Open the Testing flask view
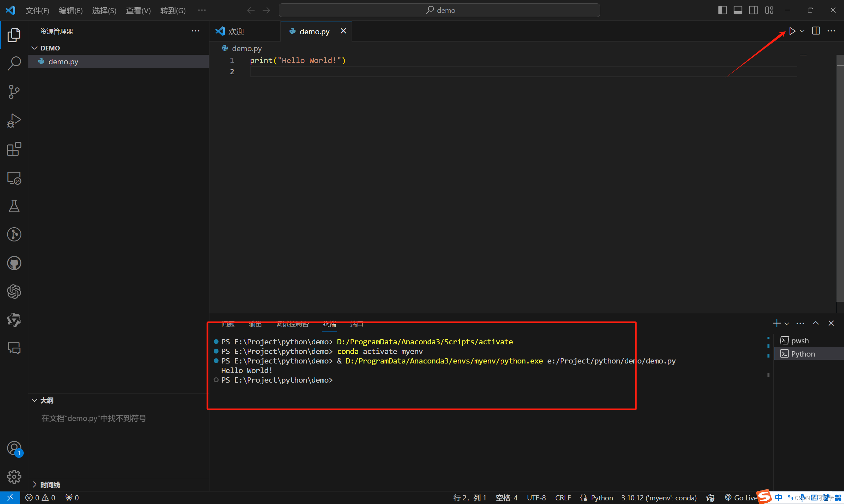Screen dimensions: 844x504 click(x=14, y=206)
